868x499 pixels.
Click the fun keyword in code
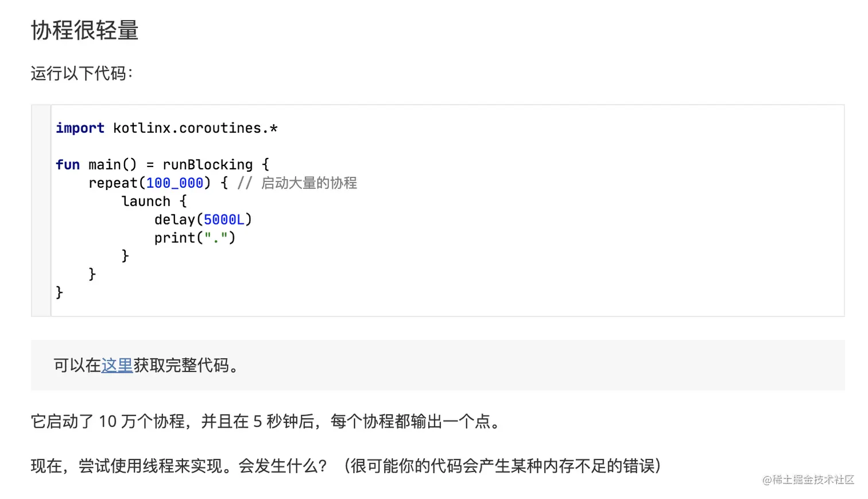(x=68, y=165)
